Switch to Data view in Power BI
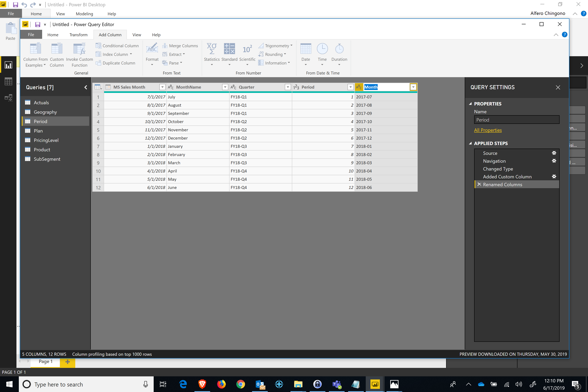The width and height of the screenshot is (588, 392). [8, 81]
